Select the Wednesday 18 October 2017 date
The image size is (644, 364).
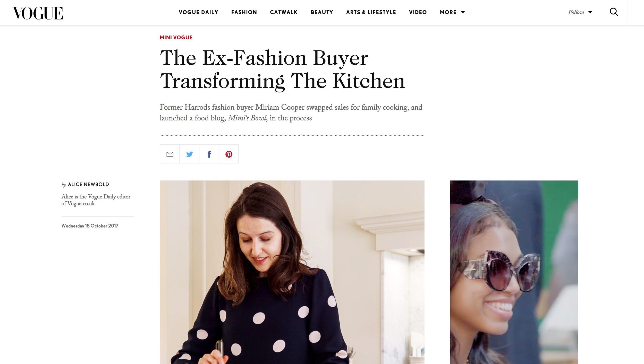(x=90, y=226)
